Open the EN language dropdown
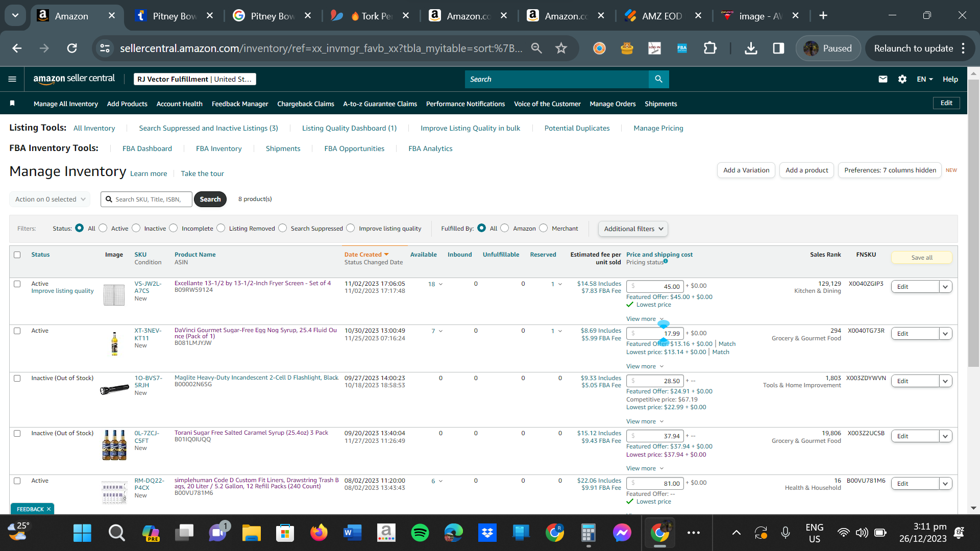Image resolution: width=980 pixels, height=551 pixels. click(x=924, y=79)
